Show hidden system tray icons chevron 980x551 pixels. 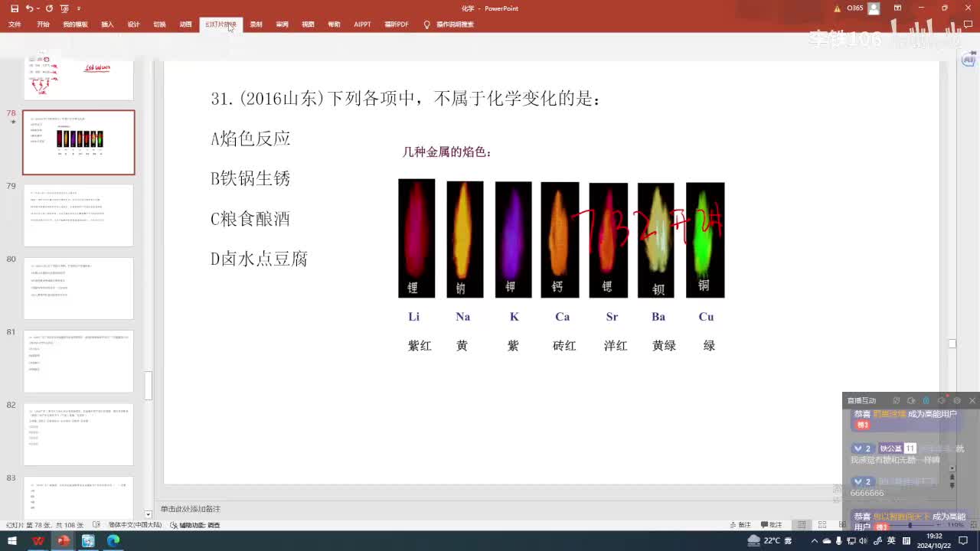click(x=815, y=541)
